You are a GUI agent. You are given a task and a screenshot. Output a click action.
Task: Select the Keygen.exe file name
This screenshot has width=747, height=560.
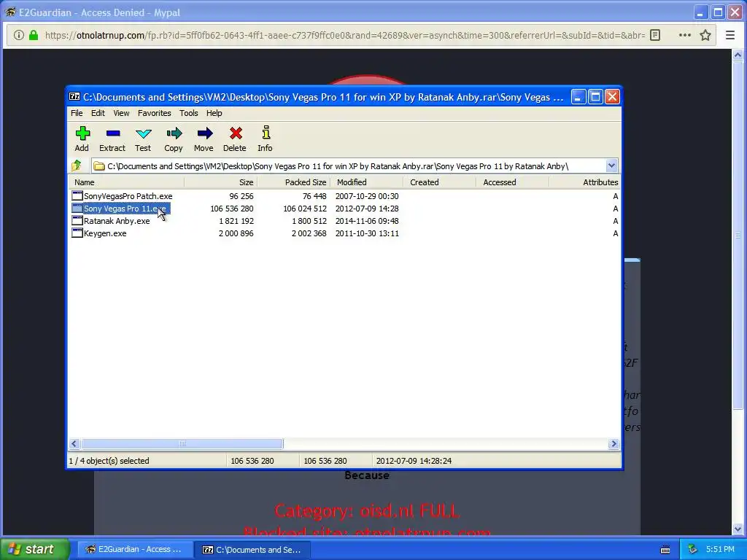point(105,233)
